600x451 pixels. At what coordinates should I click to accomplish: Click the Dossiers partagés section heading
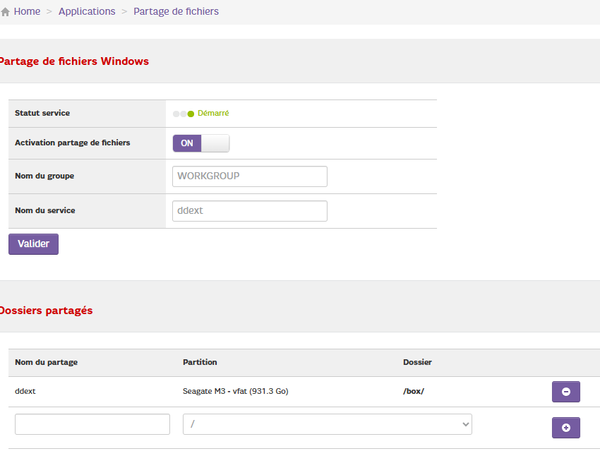pyautogui.click(x=46, y=310)
